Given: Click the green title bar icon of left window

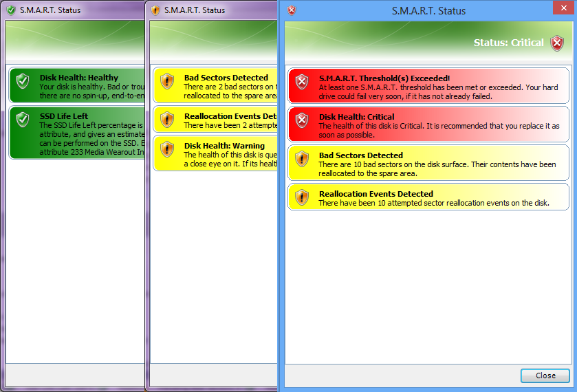Looking at the screenshot, I should pos(10,10).
